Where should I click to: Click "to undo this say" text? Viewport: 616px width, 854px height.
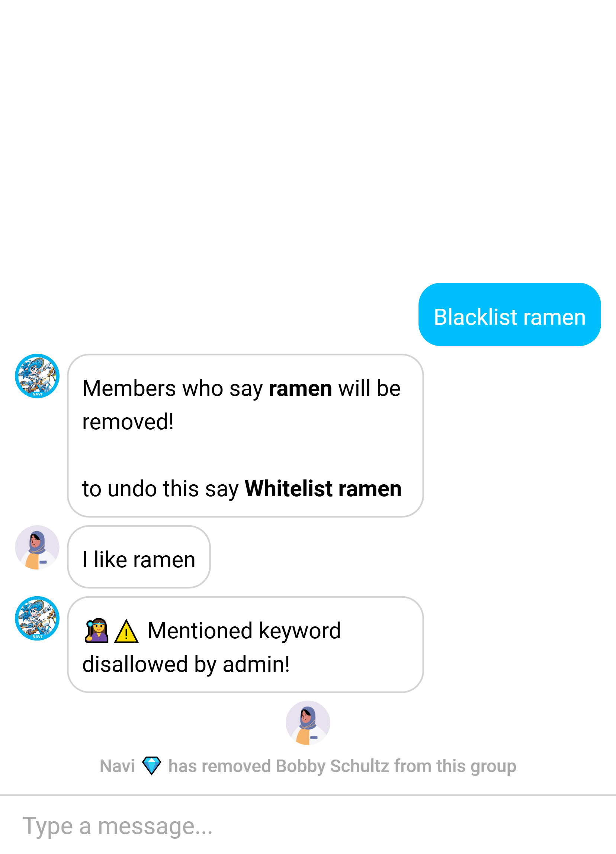click(x=160, y=489)
